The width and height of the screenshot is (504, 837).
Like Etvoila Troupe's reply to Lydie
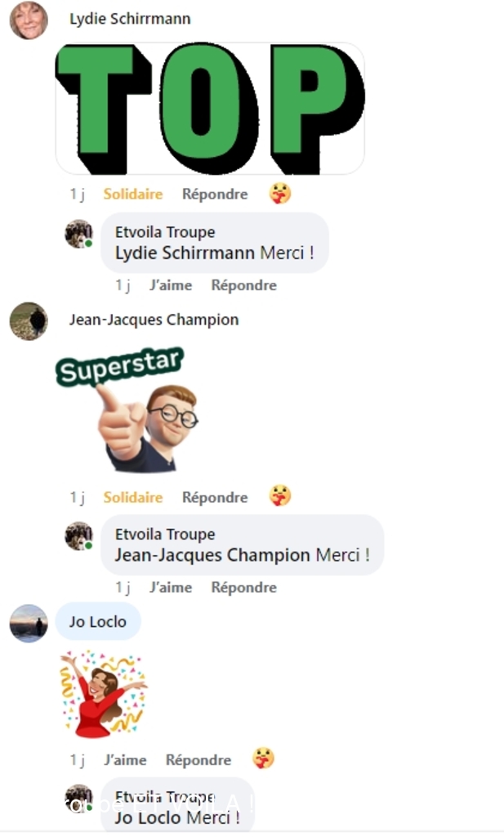[171, 285]
